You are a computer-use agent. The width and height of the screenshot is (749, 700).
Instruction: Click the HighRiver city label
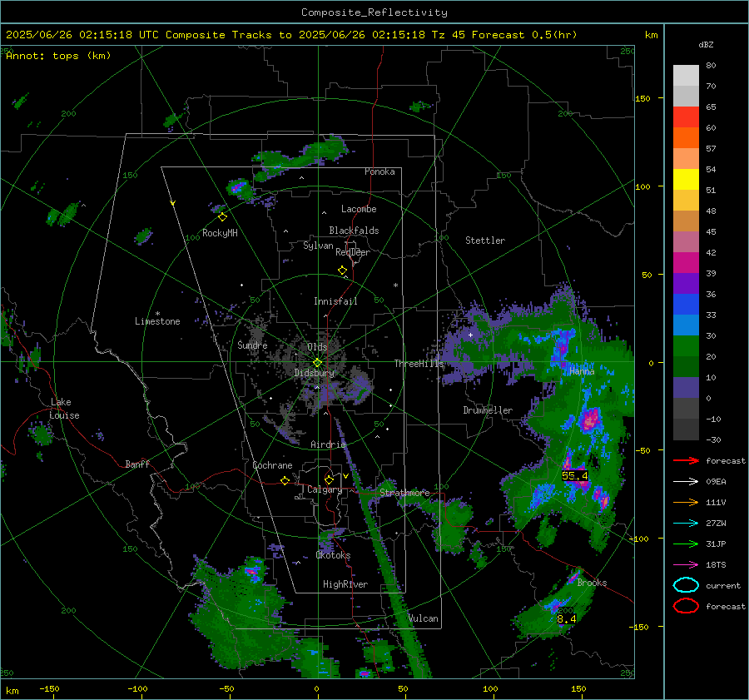coord(345,584)
